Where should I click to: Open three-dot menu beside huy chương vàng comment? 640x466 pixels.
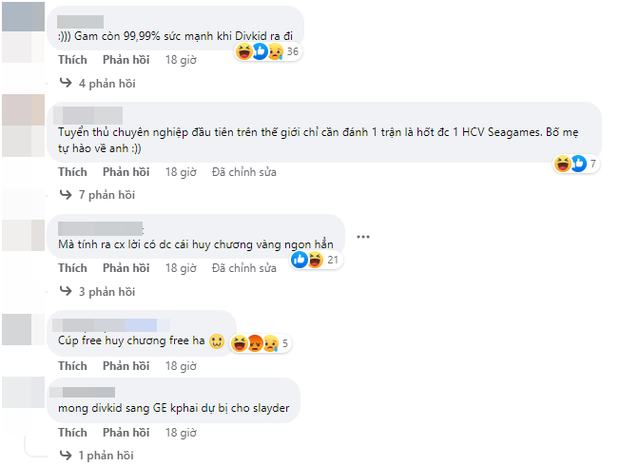coord(363,237)
